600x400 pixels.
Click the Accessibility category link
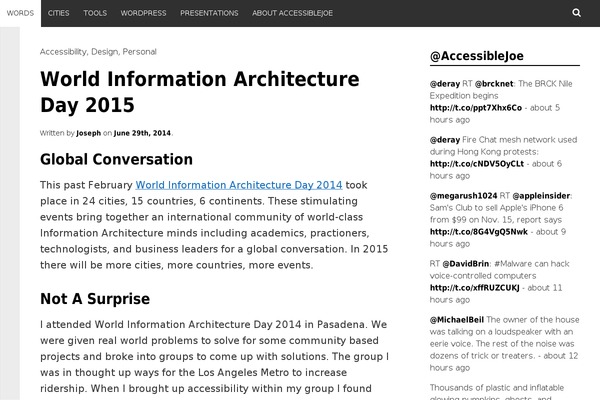[x=63, y=52]
